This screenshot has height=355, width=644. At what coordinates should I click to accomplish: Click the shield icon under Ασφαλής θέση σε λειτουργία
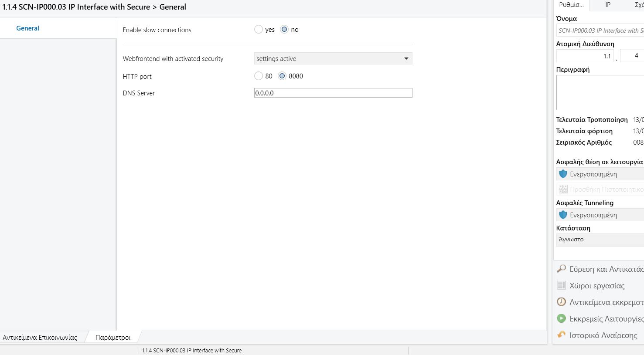point(563,174)
